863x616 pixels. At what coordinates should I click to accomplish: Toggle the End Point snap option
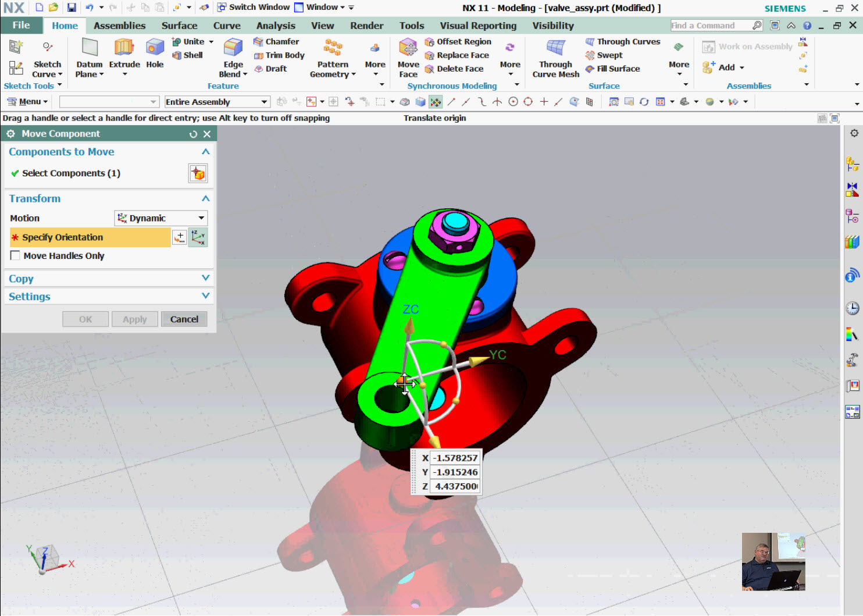(451, 101)
